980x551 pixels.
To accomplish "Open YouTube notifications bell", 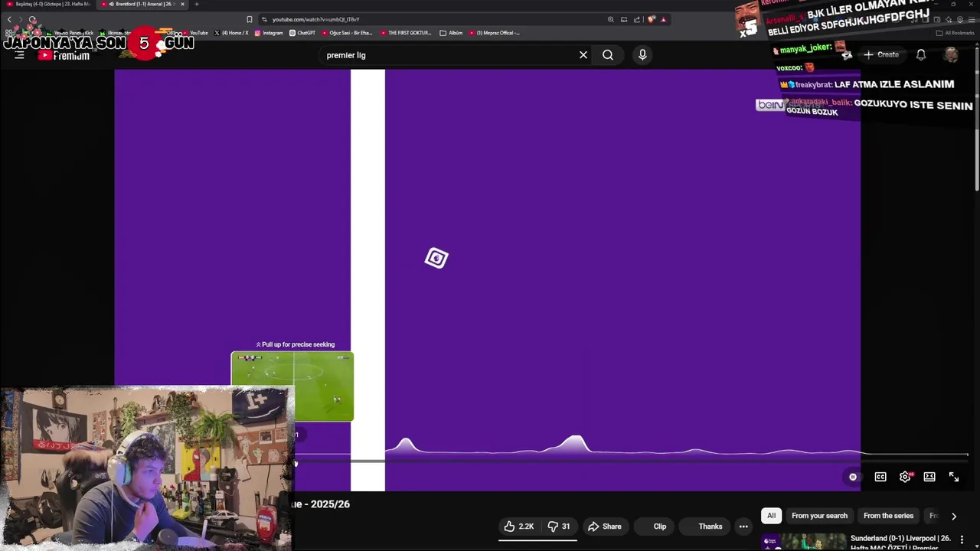I will [x=921, y=55].
